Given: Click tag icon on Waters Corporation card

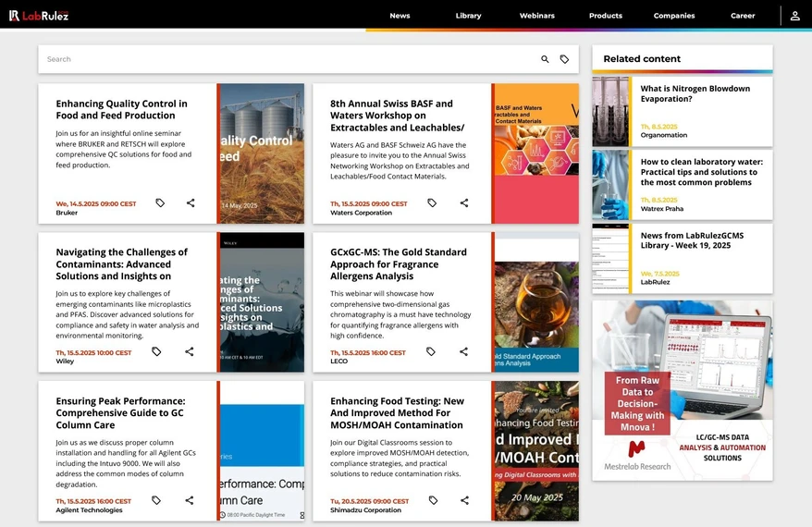Looking at the screenshot, I should 432,202.
